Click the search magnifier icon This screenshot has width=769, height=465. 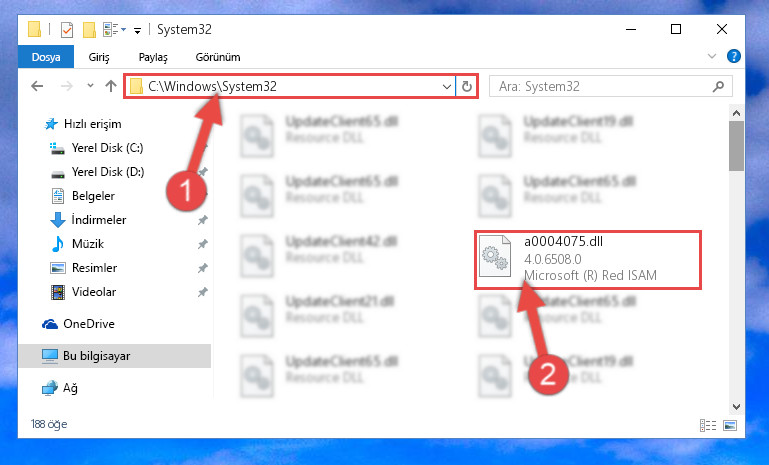718,87
